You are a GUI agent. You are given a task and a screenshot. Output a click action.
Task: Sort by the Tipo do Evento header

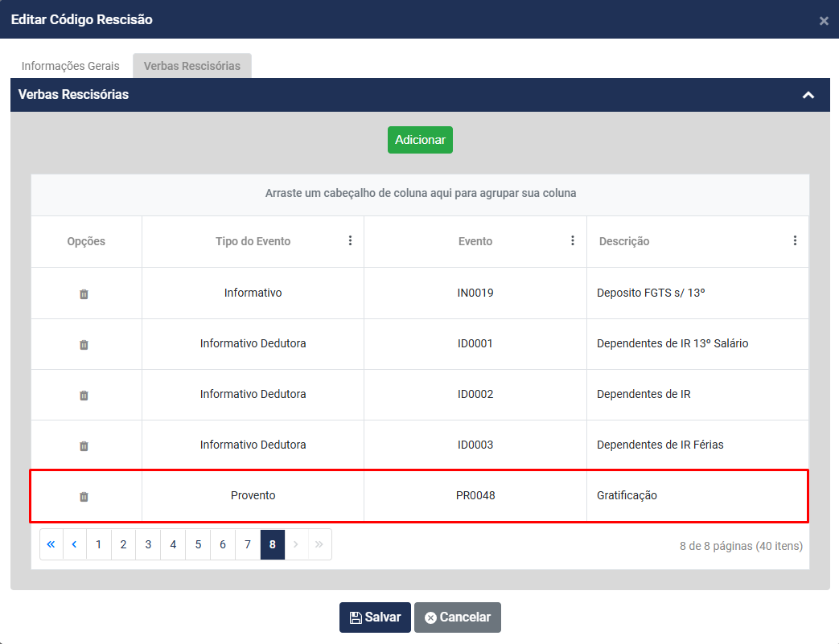[253, 241]
